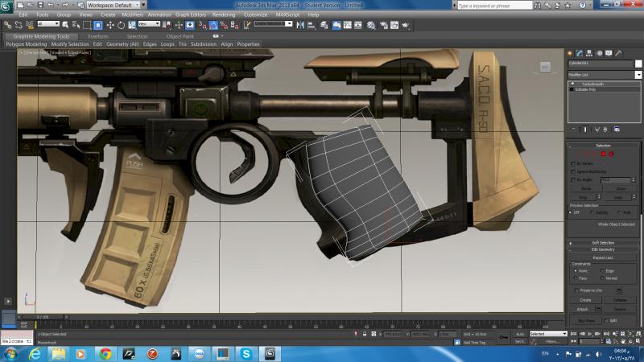
Task: Switch to the Freeform ribbon tab
Action: coord(97,36)
